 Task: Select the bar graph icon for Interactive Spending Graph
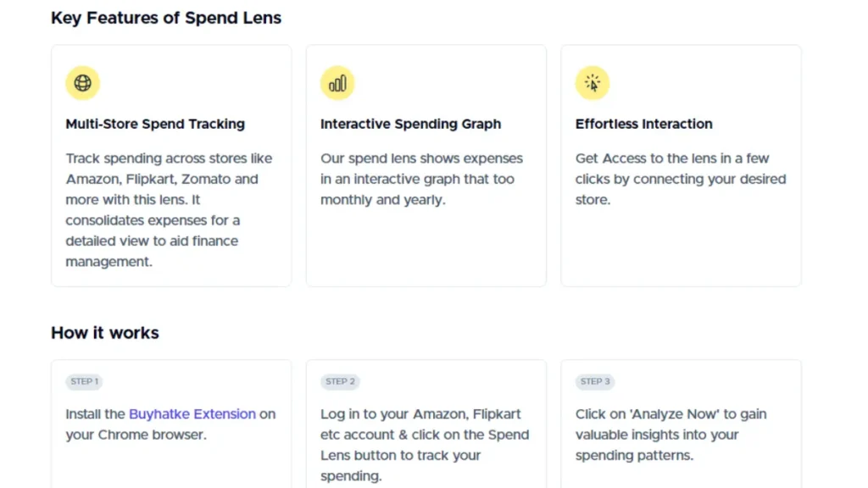337,82
